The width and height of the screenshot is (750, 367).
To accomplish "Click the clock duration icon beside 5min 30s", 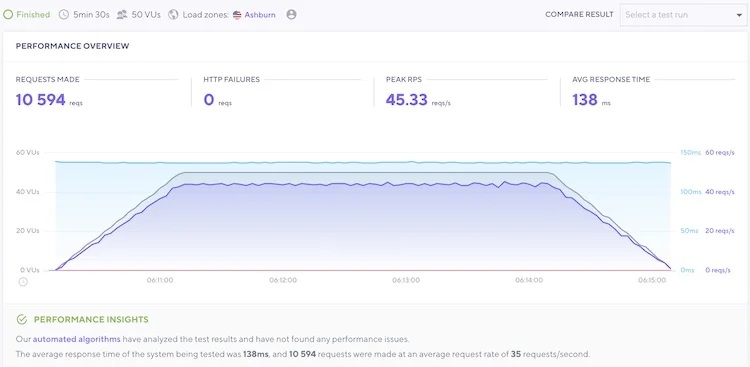I will click(x=64, y=14).
